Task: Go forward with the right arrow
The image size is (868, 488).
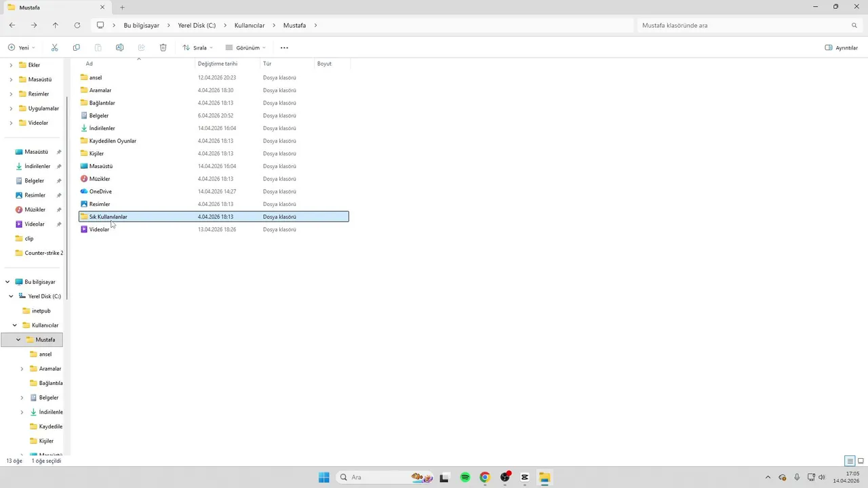Action: point(34,25)
